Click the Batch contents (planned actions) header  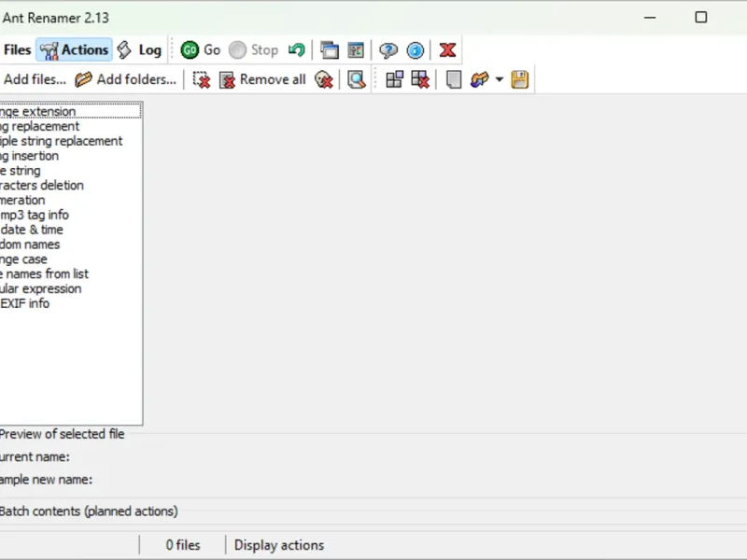click(89, 511)
